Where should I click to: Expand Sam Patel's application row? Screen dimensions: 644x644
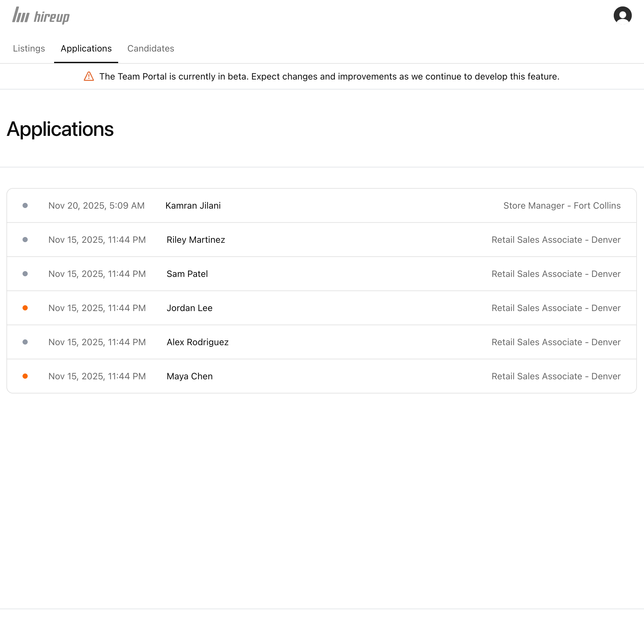click(187, 274)
